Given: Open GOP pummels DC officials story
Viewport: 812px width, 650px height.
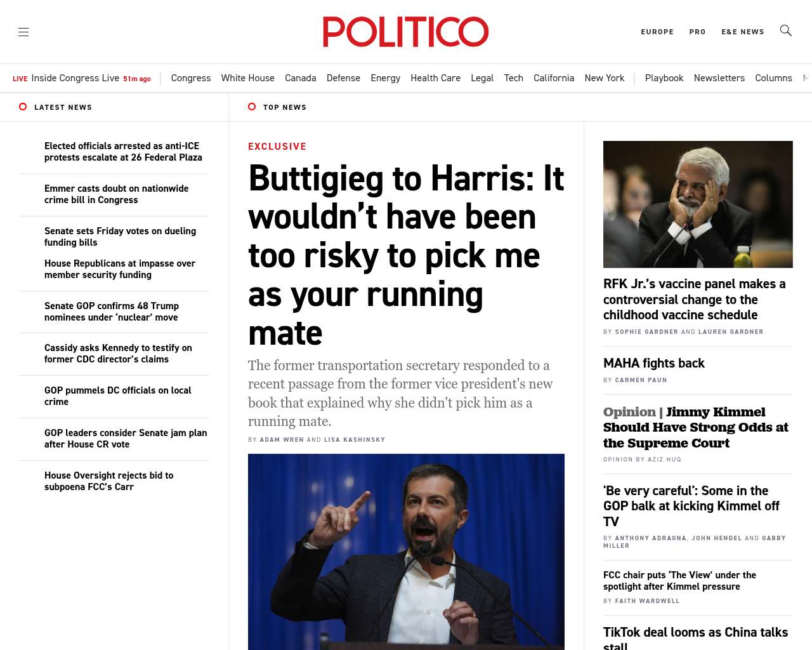Looking at the screenshot, I should (x=117, y=396).
